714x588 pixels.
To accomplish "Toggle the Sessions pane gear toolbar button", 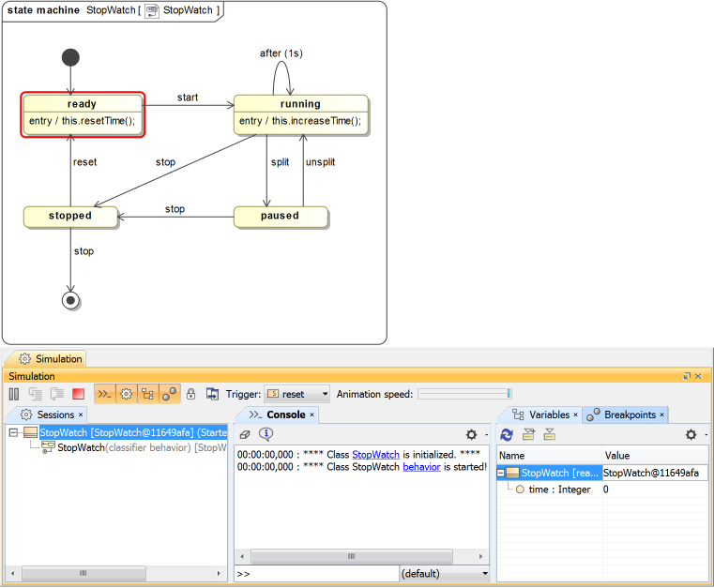I will [126, 395].
